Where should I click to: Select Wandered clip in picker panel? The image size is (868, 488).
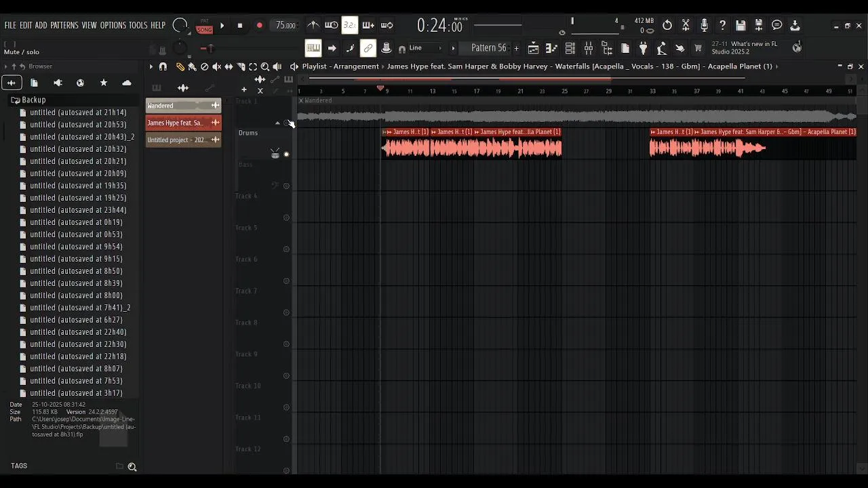[183, 106]
